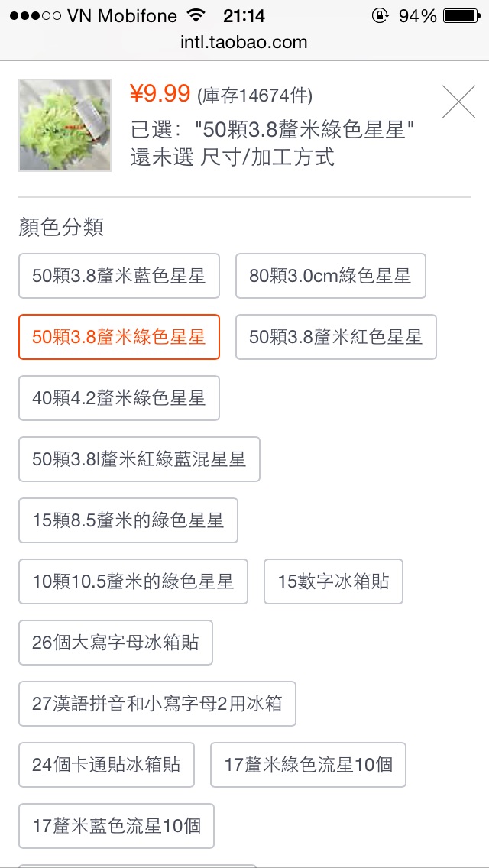Tap the intl.taobao.com address bar
The image size is (489, 868).
tap(244, 43)
